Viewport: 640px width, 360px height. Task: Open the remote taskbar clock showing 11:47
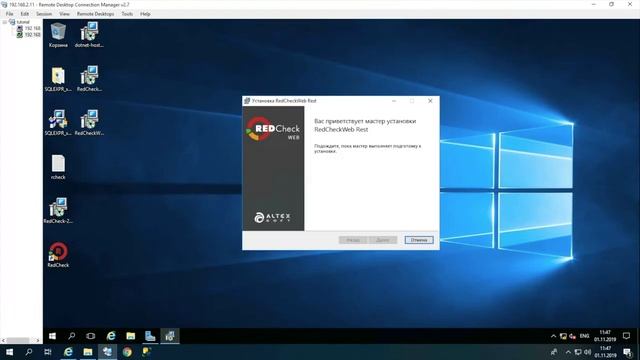[x=605, y=336]
